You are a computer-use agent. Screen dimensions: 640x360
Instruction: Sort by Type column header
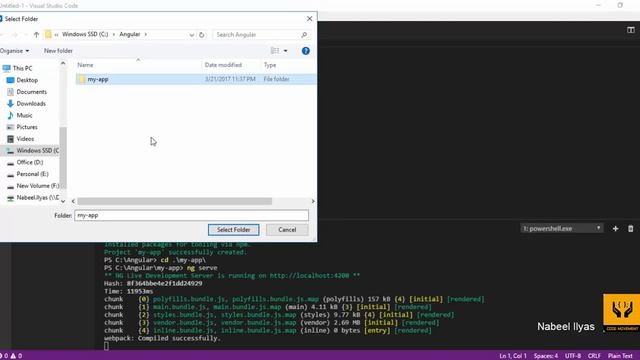tap(270, 65)
